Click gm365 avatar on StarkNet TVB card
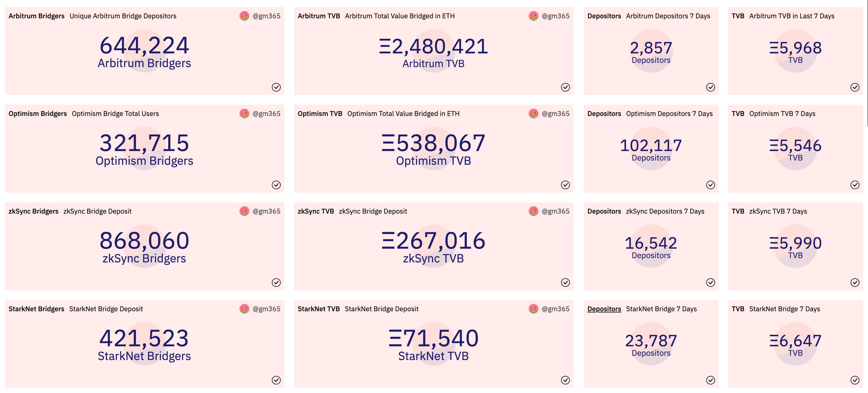The image size is (868, 393). tap(533, 309)
